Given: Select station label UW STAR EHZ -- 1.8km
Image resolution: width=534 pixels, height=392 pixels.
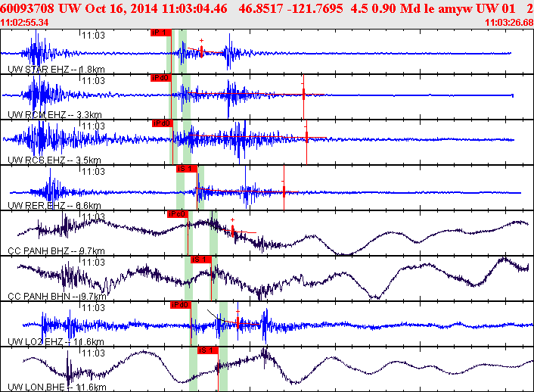Looking at the screenshot, I should [56, 70].
